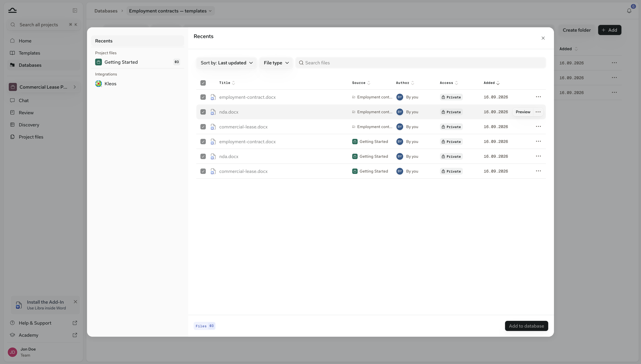
Task: Open Templates book icon in sidebar
Action: [x=12, y=53]
